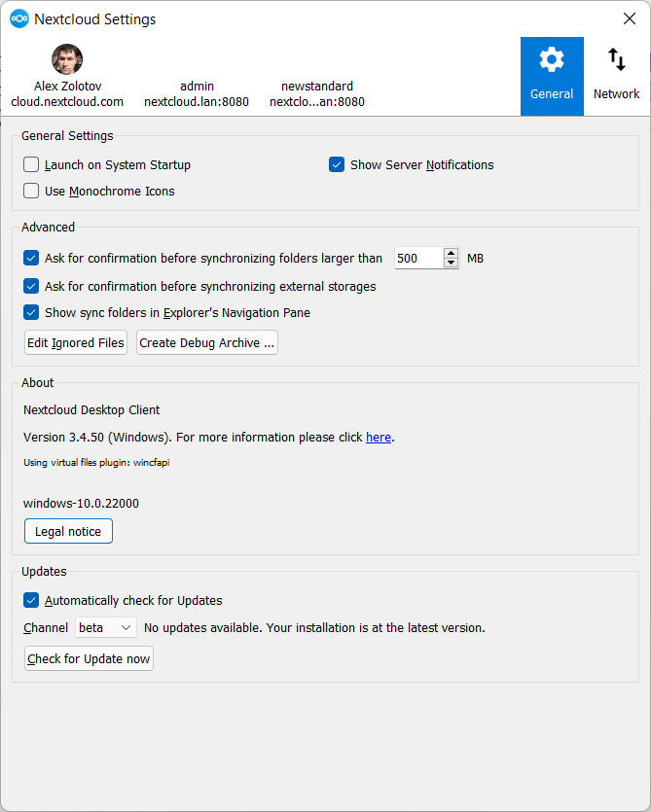Click Create Debug Archive button

tap(207, 343)
